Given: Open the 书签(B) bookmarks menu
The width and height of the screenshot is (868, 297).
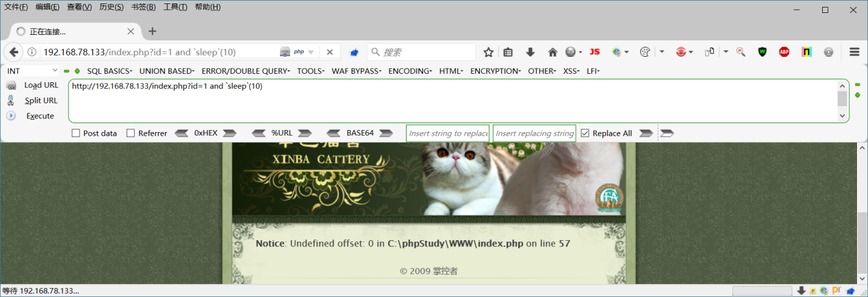Looking at the screenshot, I should coord(142,7).
